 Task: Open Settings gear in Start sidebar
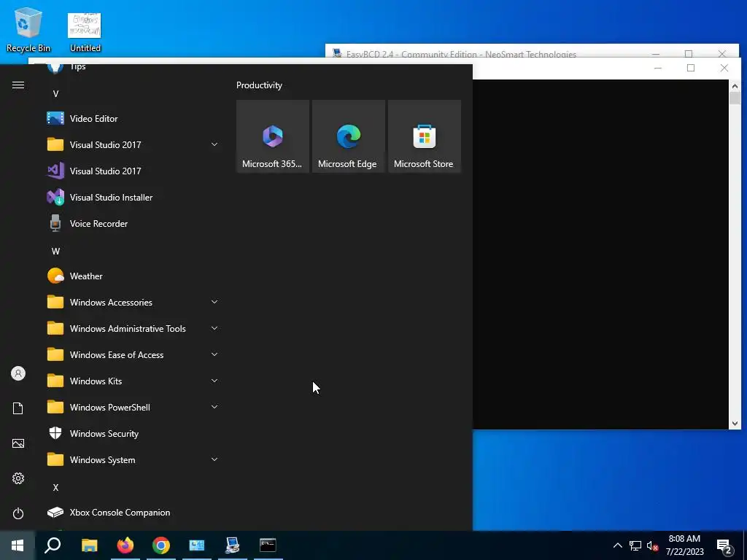point(18,478)
